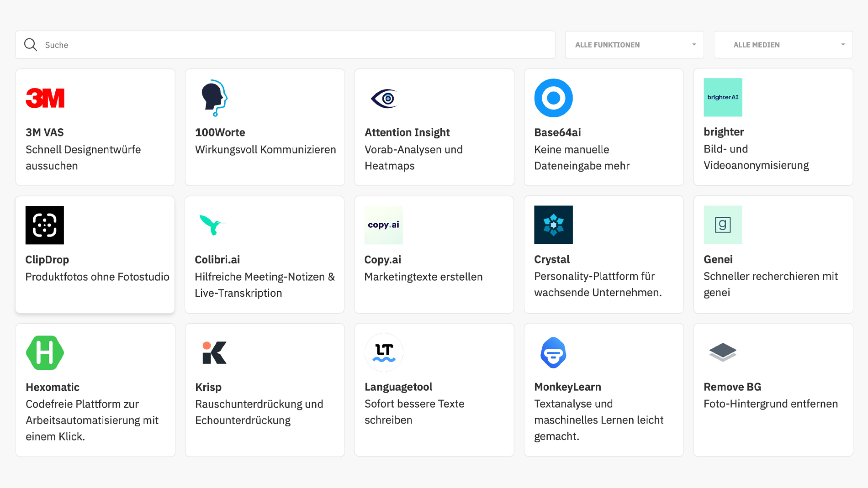Click the Languagetool card title
This screenshot has height=488, width=868.
398,387
